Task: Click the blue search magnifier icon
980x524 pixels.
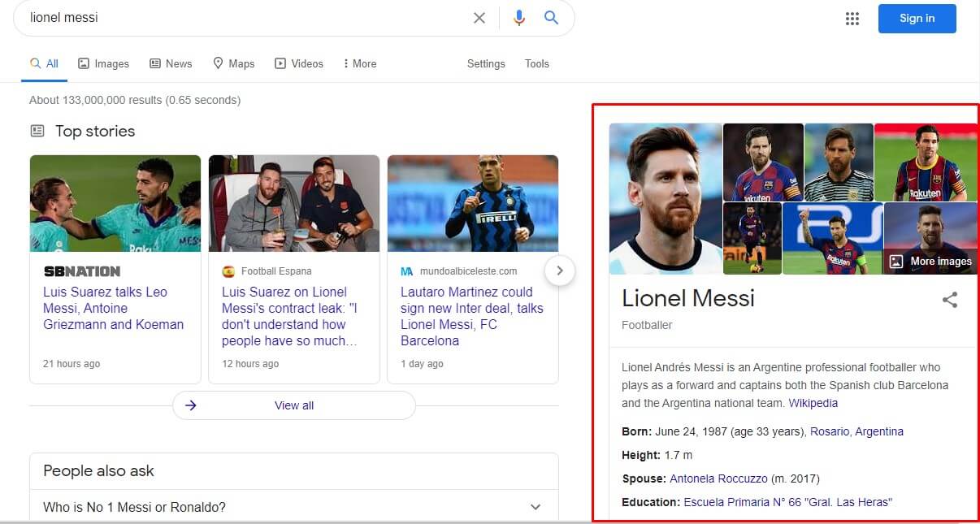Action: pyautogui.click(x=552, y=18)
